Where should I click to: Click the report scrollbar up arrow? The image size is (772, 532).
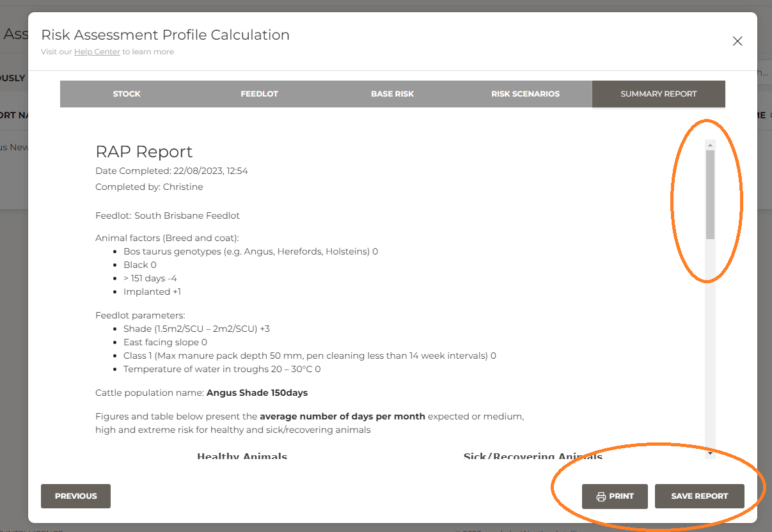(x=710, y=145)
